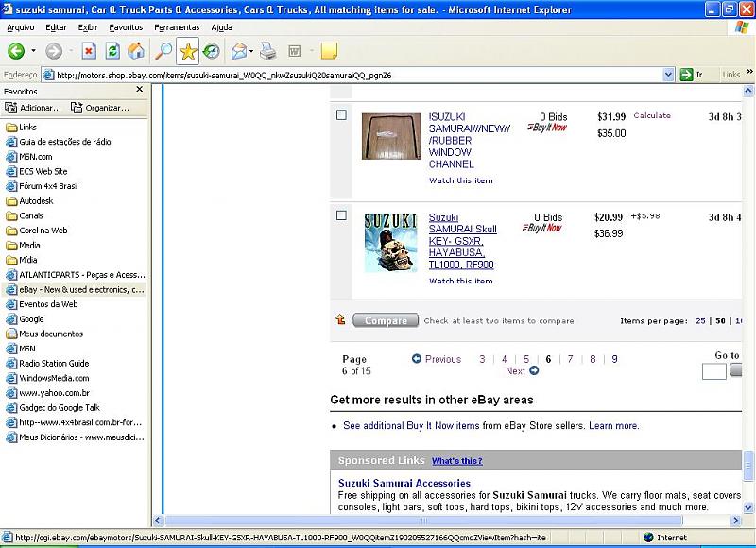Screen dimensions: 756x548
Task: Open History with the clock icon
Action: click(x=211, y=51)
